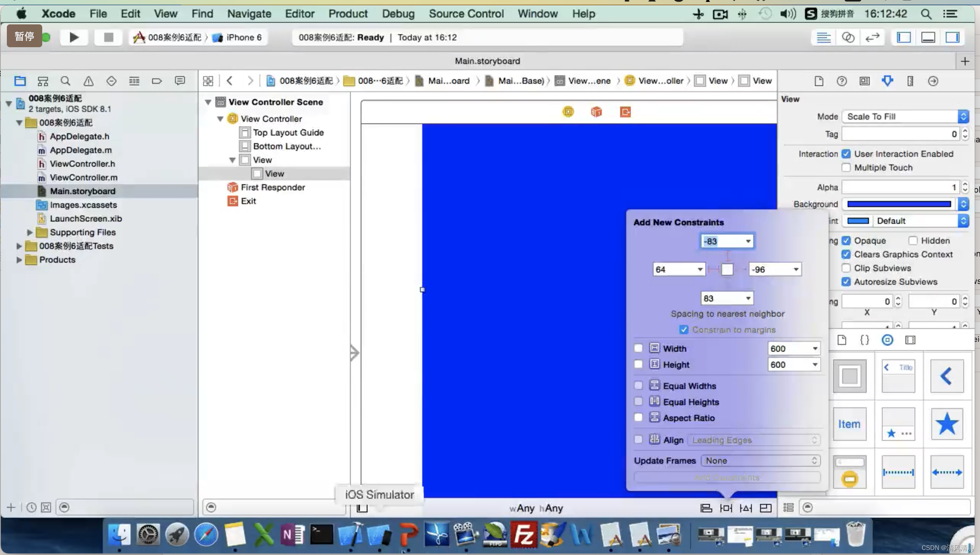Viewport: 980px width, 555px height.
Task: Enable the Height constraint checkbox
Action: pos(639,364)
